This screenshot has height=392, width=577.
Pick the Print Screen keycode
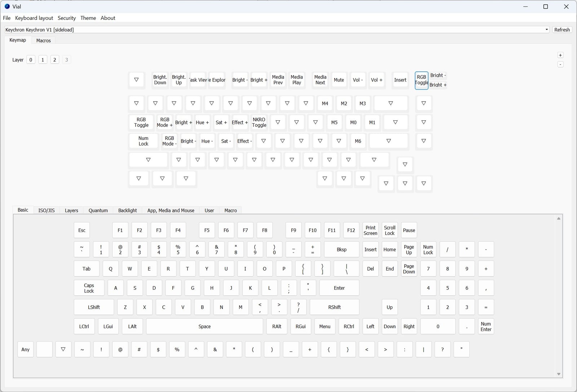point(370,230)
